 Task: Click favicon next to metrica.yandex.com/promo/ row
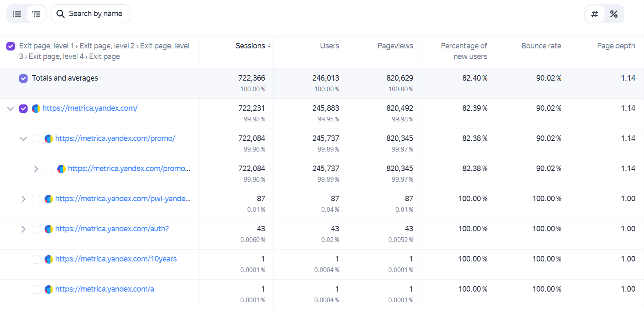49,139
